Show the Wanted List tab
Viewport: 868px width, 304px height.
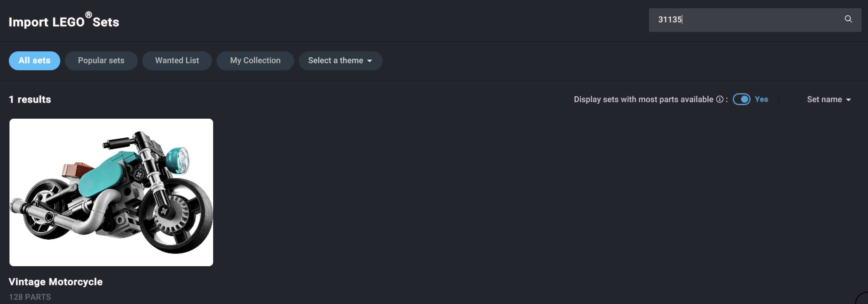[177, 61]
